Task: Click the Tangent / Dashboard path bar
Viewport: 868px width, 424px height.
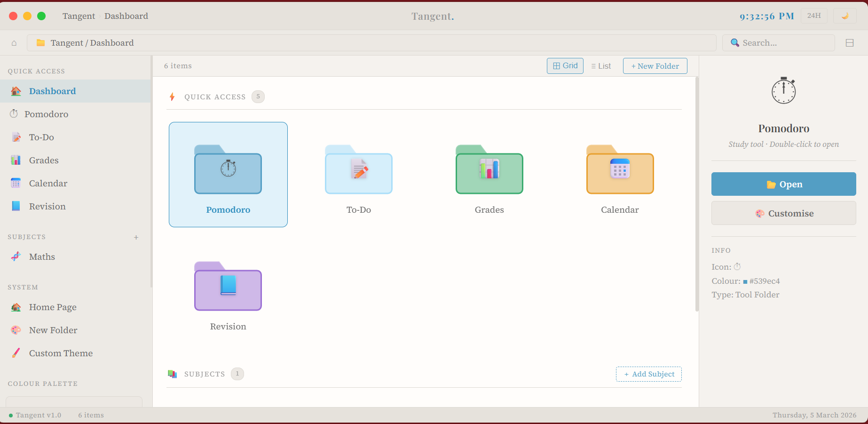Action: (x=371, y=43)
